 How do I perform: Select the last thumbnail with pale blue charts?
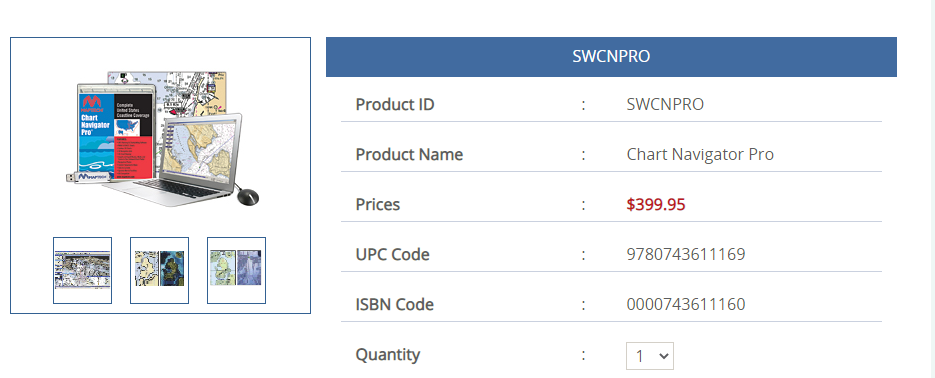coord(236,270)
